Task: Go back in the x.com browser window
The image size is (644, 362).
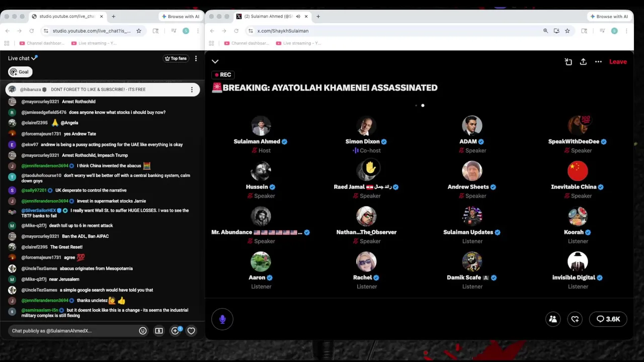Action: [x=212, y=31]
